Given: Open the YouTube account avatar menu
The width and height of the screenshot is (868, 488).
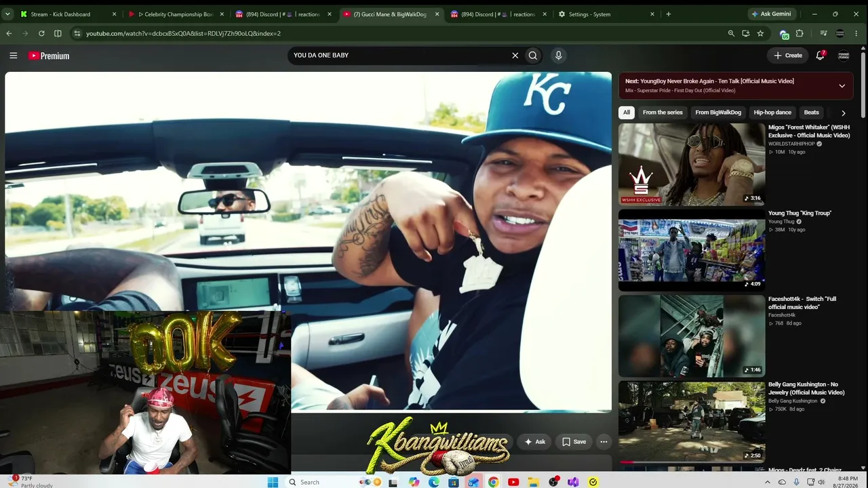Looking at the screenshot, I should [844, 56].
